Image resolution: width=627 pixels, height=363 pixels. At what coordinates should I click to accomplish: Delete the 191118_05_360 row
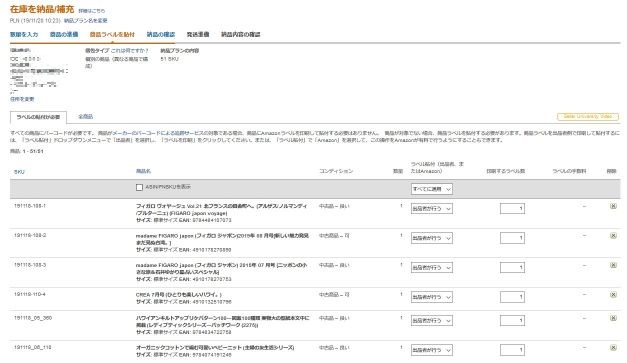click(x=613, y=318)
